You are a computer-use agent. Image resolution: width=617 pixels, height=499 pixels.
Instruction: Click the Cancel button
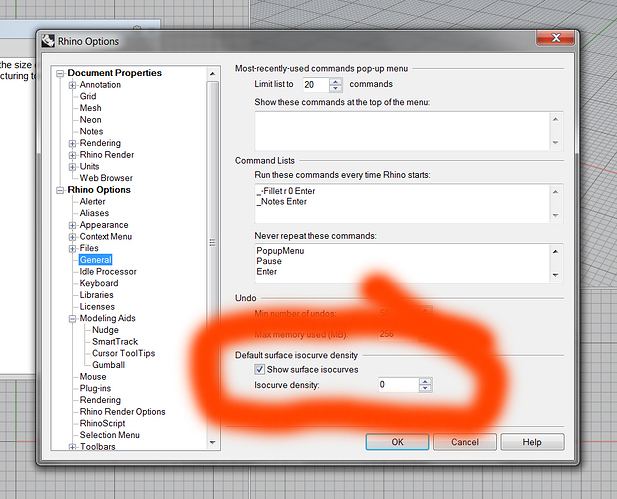pos(465,442)
